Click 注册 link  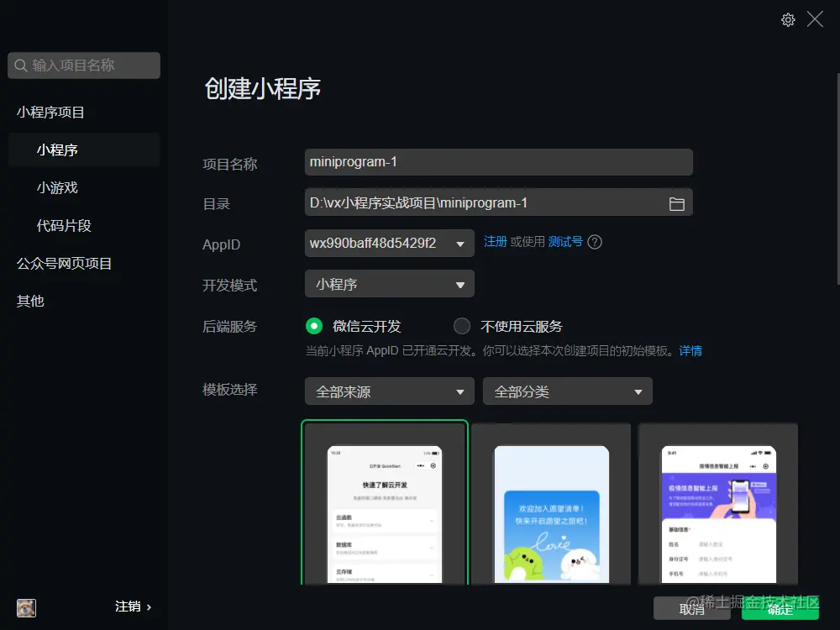[x=496, y=242]
